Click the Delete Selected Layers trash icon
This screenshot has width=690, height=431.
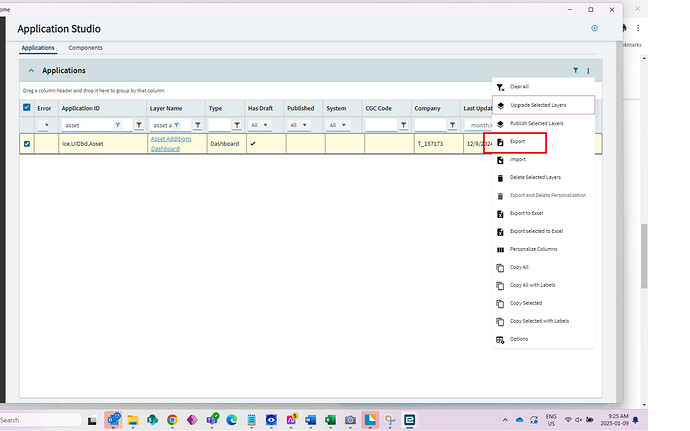(500, 177)
